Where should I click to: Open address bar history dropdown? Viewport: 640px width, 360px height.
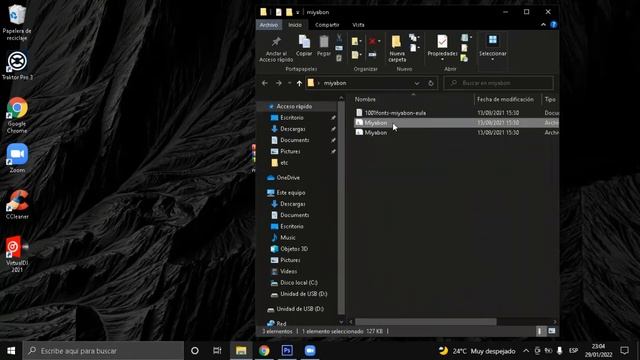pos(417,83)
